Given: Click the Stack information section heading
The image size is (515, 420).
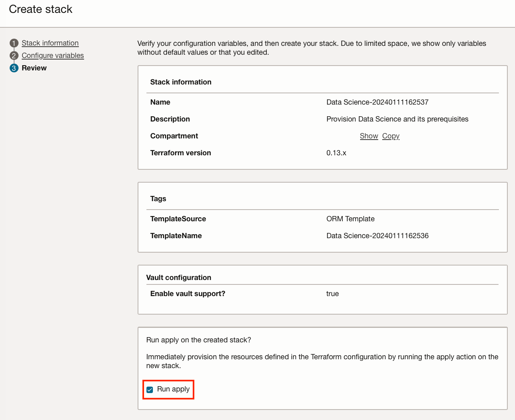Looking at the screenshot, I should pos(181,82).
